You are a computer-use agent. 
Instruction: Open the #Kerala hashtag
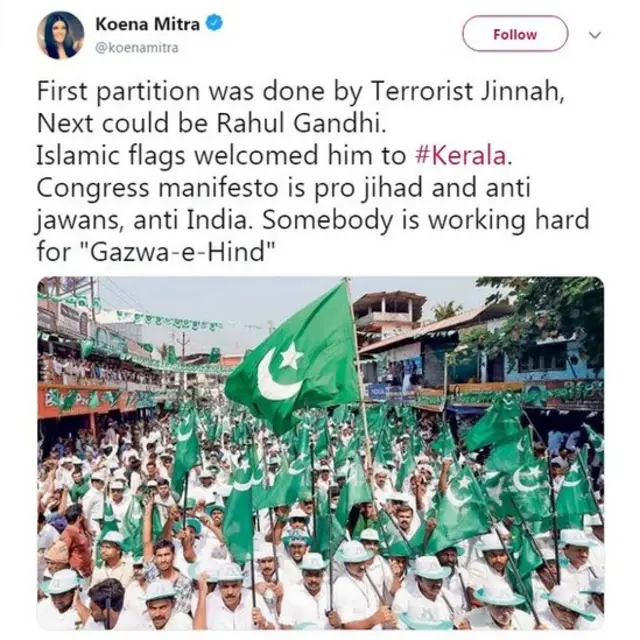pos(460,156)
